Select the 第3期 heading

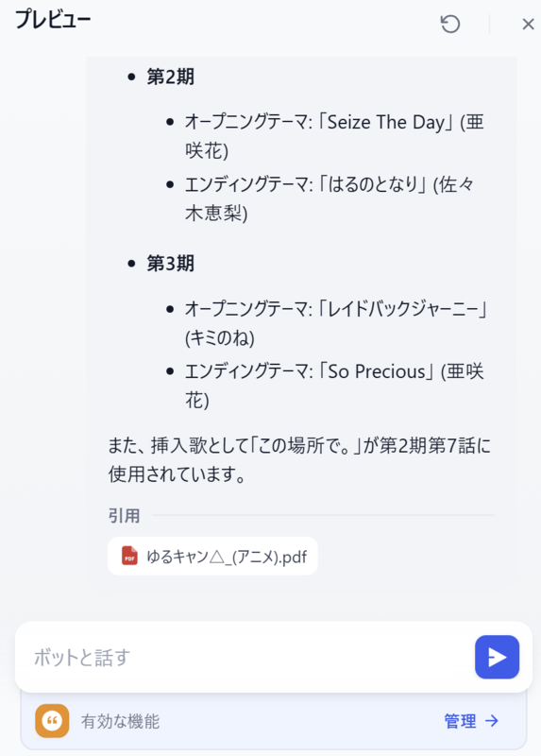(171, 264)
